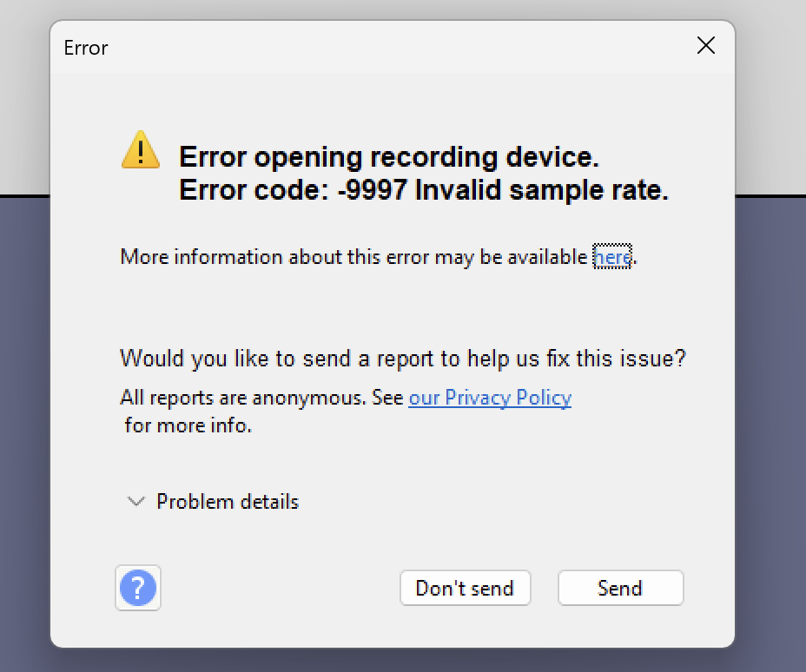Open our Privacy Policy link
This screenshot has height=672, width=806.
[490, 398]
